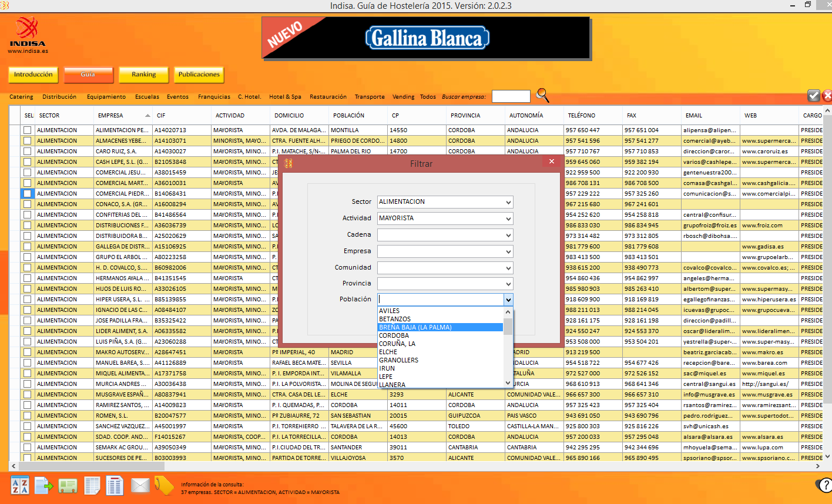Visit the www.indisa.es link
832x504 pixels.
coord(28,51)
